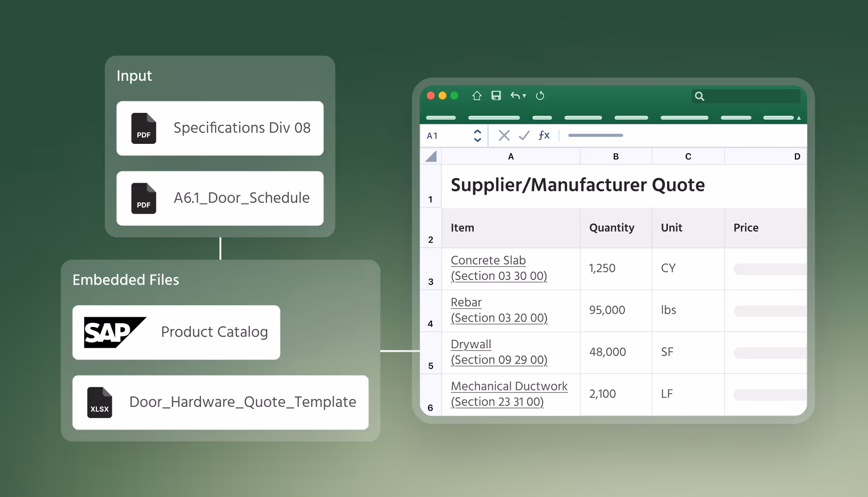Open the name box up-down stepper

coord(478,136)
